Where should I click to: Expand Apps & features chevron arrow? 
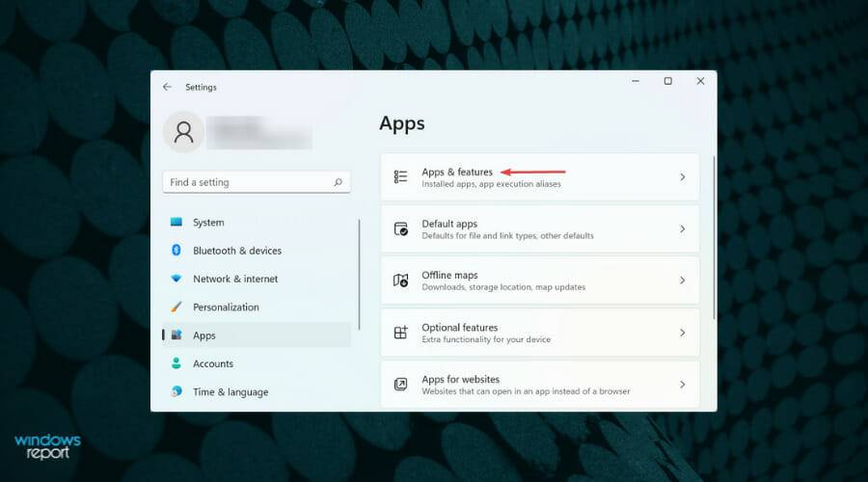(682, 177)
